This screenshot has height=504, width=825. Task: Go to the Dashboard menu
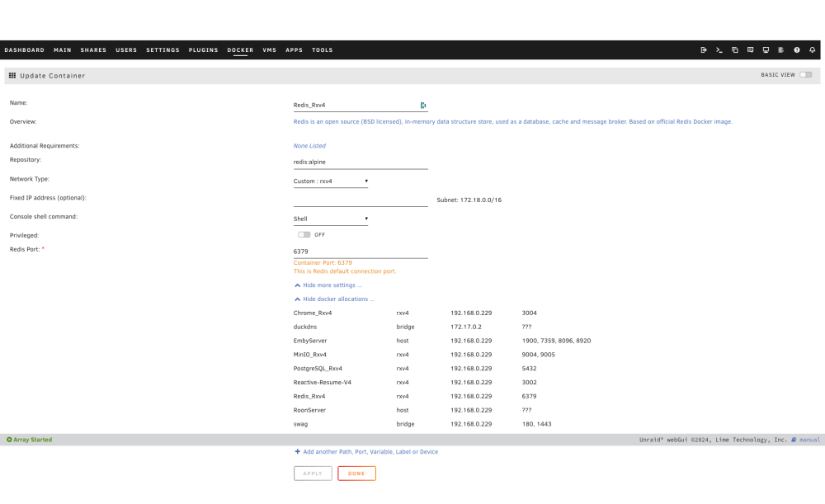24,50
